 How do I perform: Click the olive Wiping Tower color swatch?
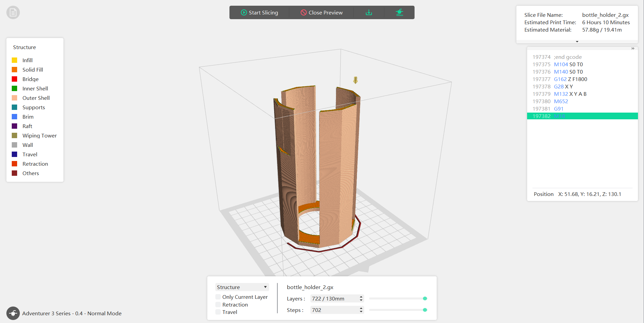14,135
